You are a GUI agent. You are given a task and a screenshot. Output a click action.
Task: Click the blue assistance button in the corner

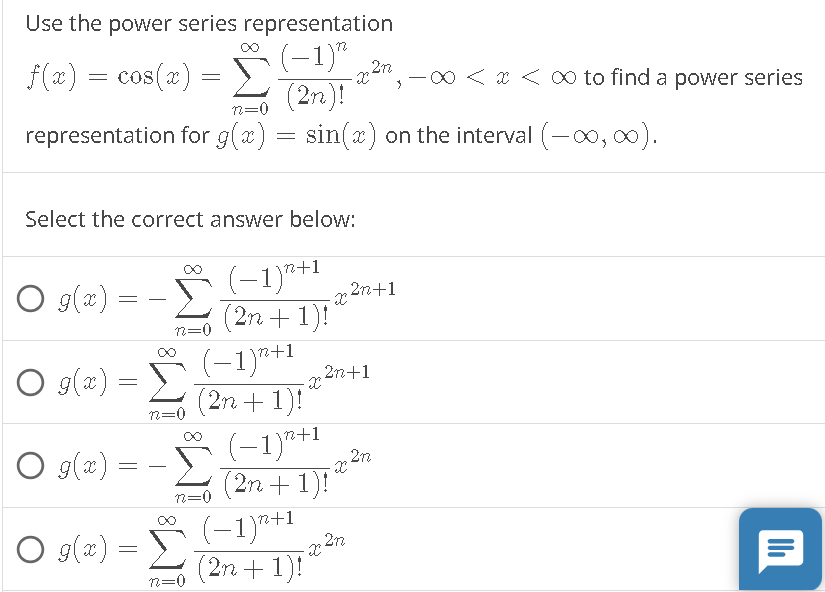pyautogui.click(x=780, y=549)
